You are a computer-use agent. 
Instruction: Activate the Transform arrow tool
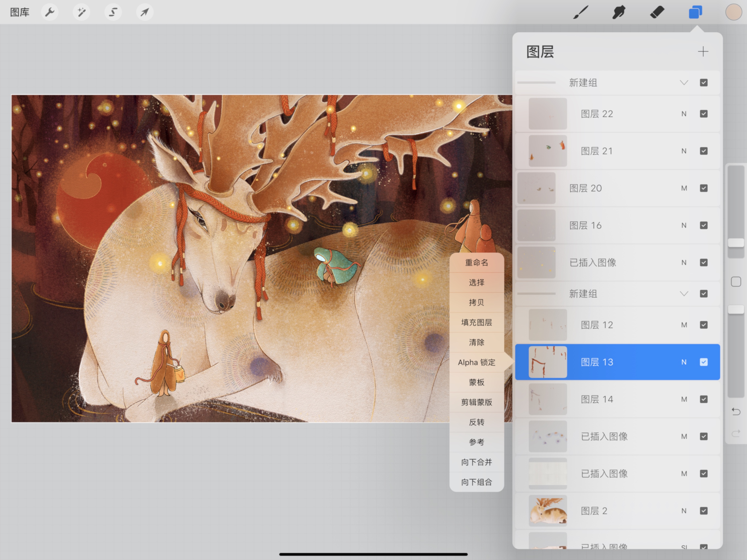click(145, 13)
